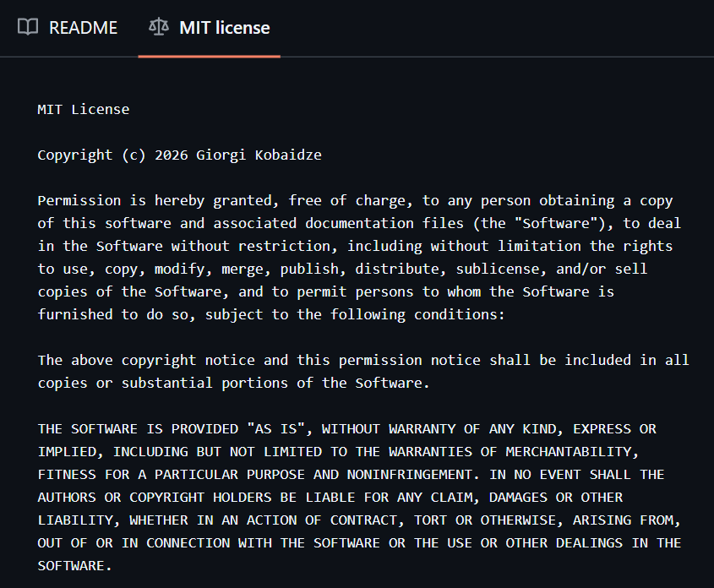The width and height of the screenshot is (714, 588).
Task: Select the MIT license tab label
Action: 224,27
